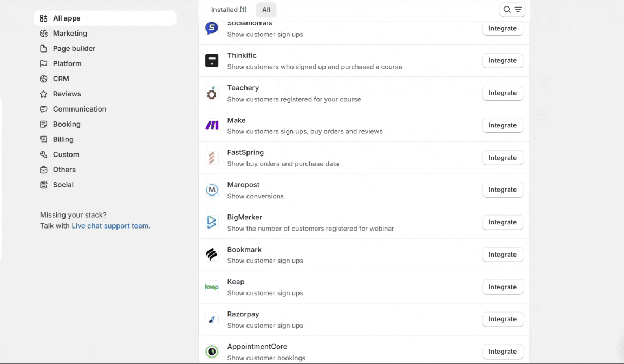Click the FastSpring app logo

coord(212,158)
